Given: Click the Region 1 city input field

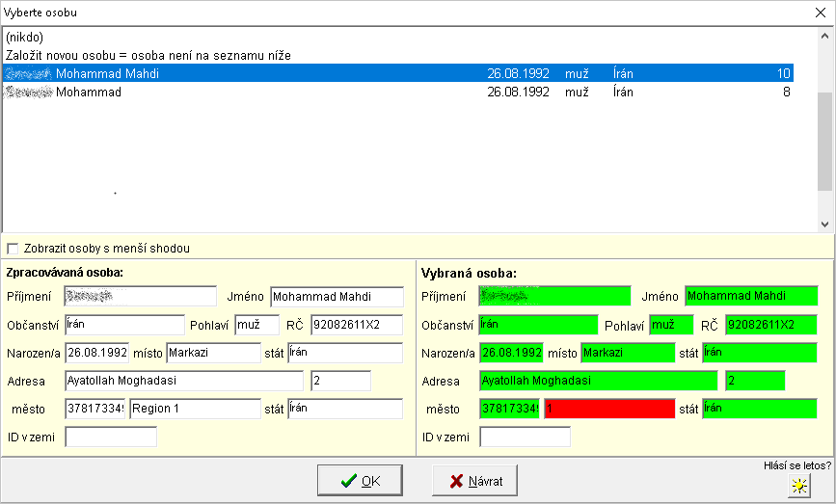Looking at the screenshot, I should coord(195,409).
